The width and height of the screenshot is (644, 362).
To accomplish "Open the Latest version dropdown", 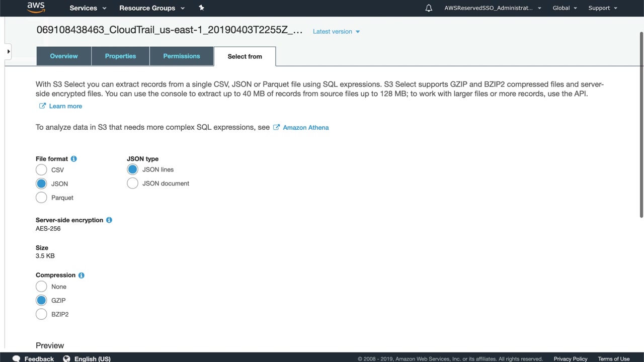I will [336, 31].
